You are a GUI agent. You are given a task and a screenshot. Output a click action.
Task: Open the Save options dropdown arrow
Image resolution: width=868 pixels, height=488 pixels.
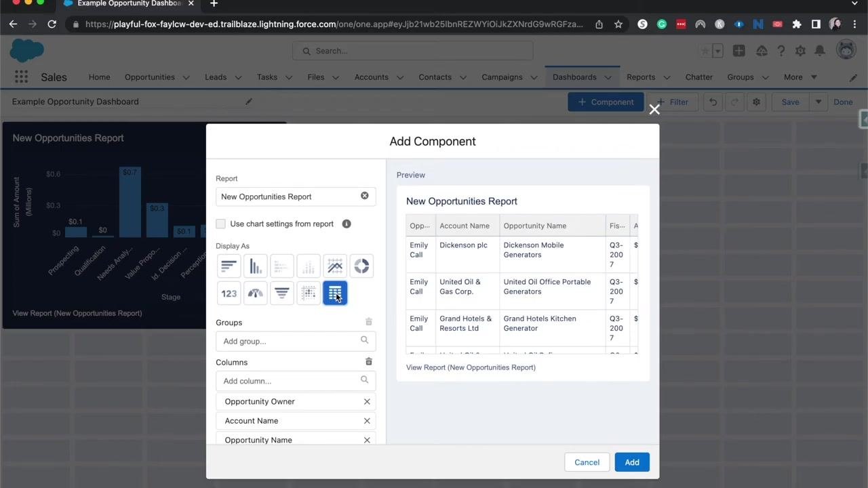point(818,102)
